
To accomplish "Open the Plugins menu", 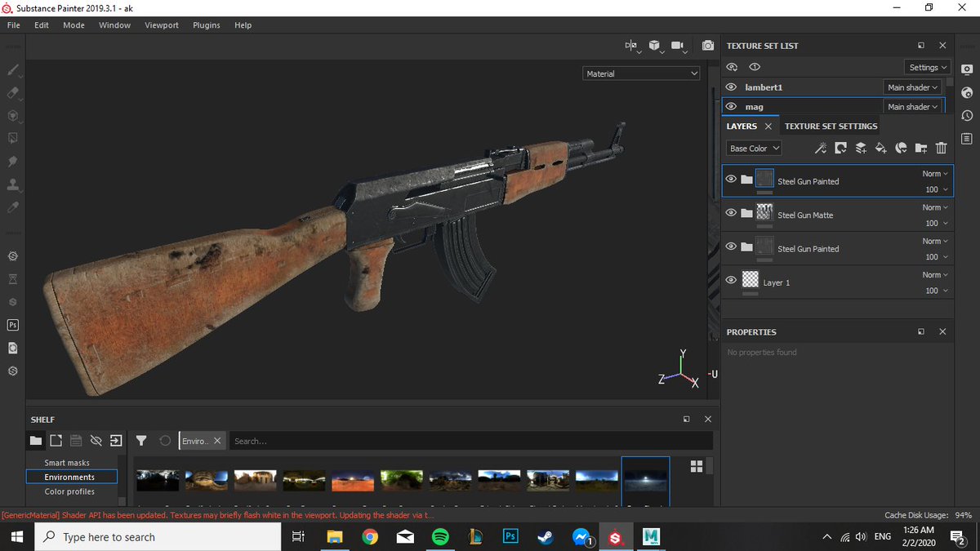I will [x=207, y=25].
